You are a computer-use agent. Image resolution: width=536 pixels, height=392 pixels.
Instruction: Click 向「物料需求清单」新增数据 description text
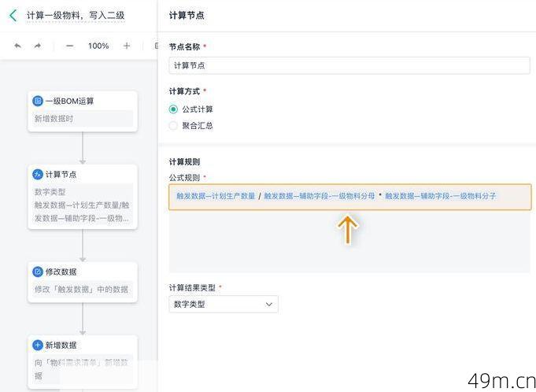(81, 369)
